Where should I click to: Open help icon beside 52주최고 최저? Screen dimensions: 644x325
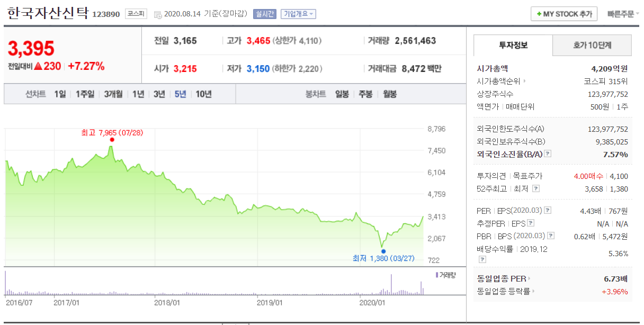tap(536, 188)
